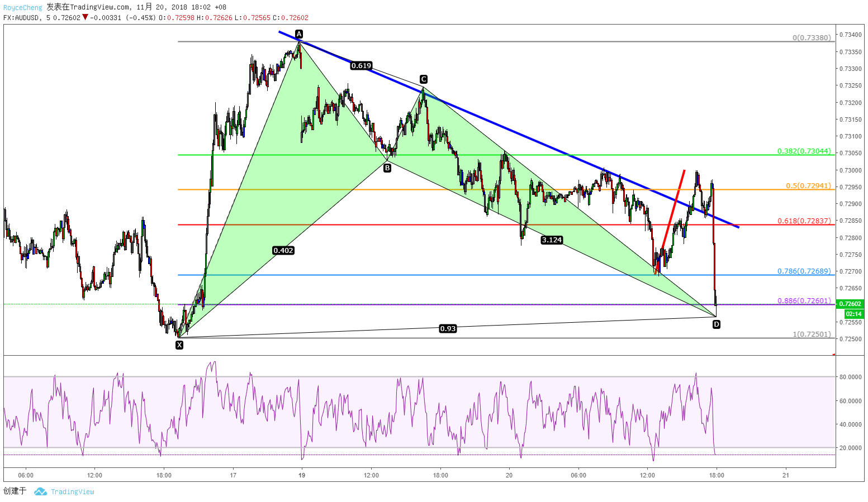
Task: Select pattern point label C
Action: (424, 79)
